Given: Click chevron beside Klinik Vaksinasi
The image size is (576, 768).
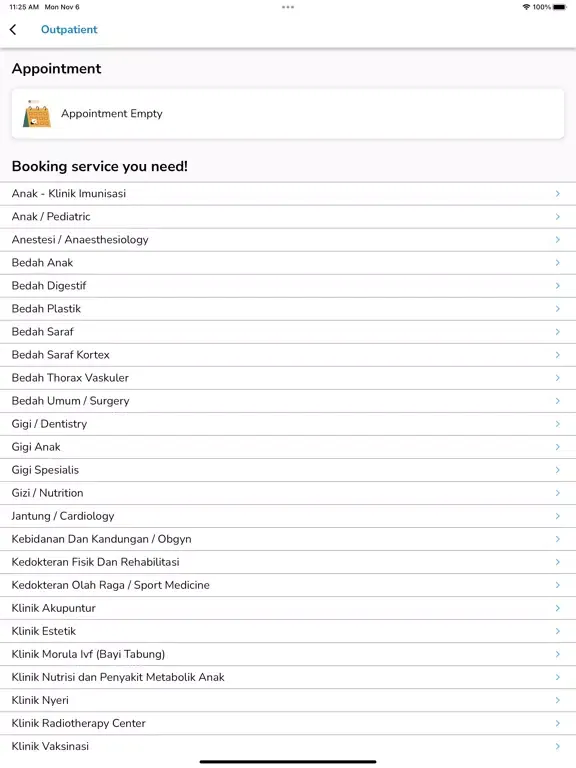Looking at the screenshot, I should click(558, 746).
